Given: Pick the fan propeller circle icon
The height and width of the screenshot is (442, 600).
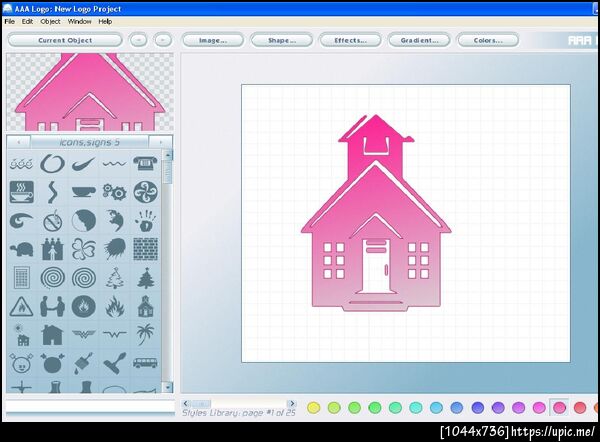Looking at the screenshot, I should tap(145, 192).
